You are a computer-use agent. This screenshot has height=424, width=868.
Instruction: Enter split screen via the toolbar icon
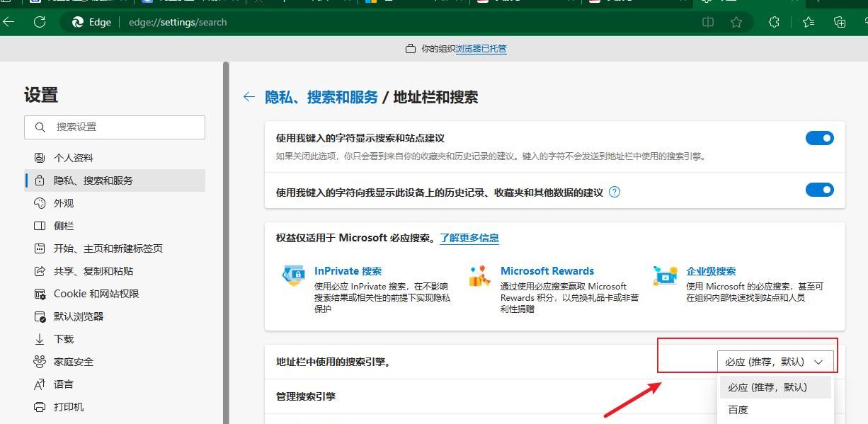coord(708,22)
